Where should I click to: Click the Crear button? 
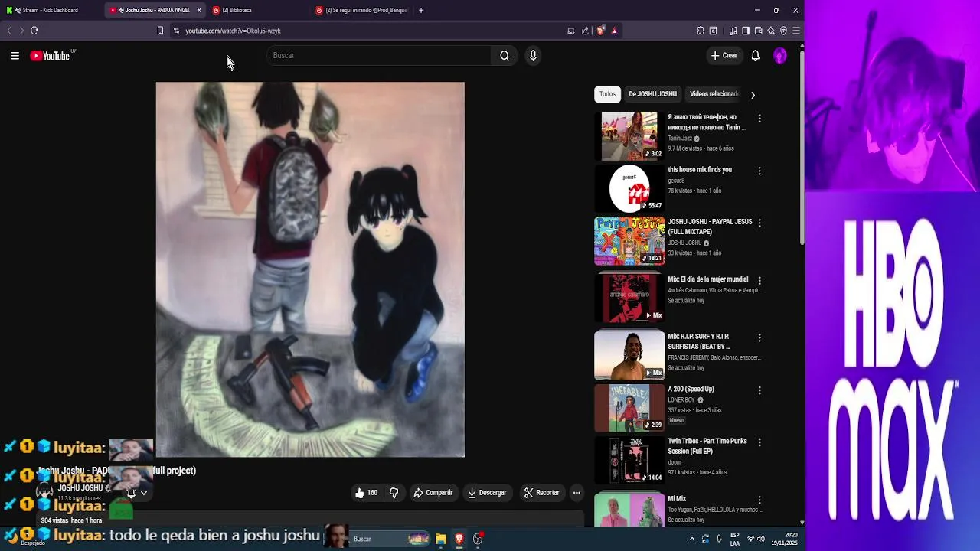(x=724, y=55)
